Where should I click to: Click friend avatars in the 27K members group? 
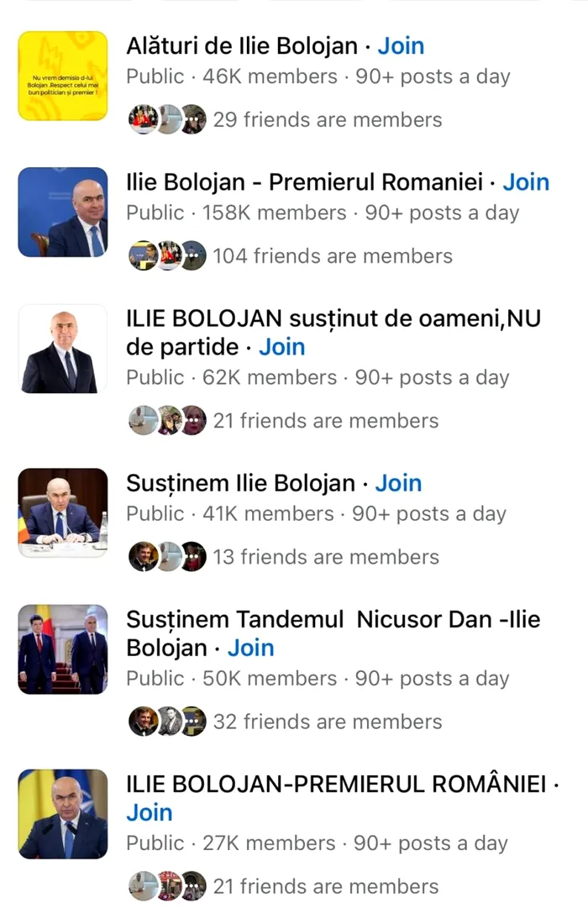tap(167, 886)
